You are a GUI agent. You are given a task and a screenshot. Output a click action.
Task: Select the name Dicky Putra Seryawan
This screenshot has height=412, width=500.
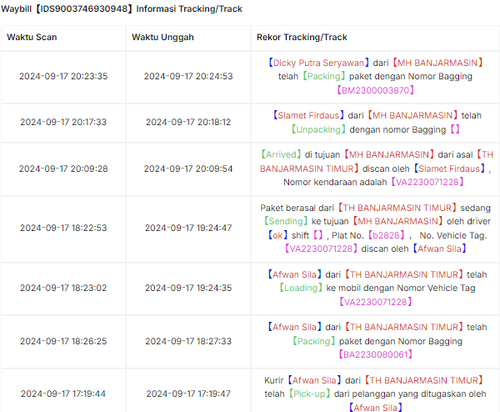319,63
